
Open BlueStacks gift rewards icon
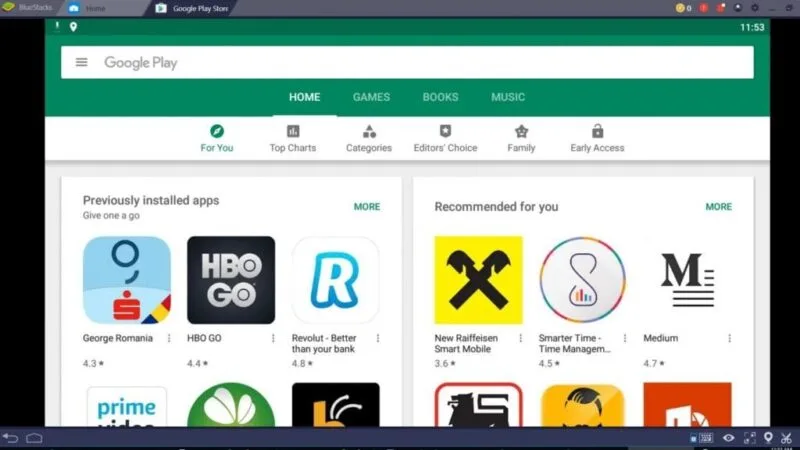pos(720,8)
